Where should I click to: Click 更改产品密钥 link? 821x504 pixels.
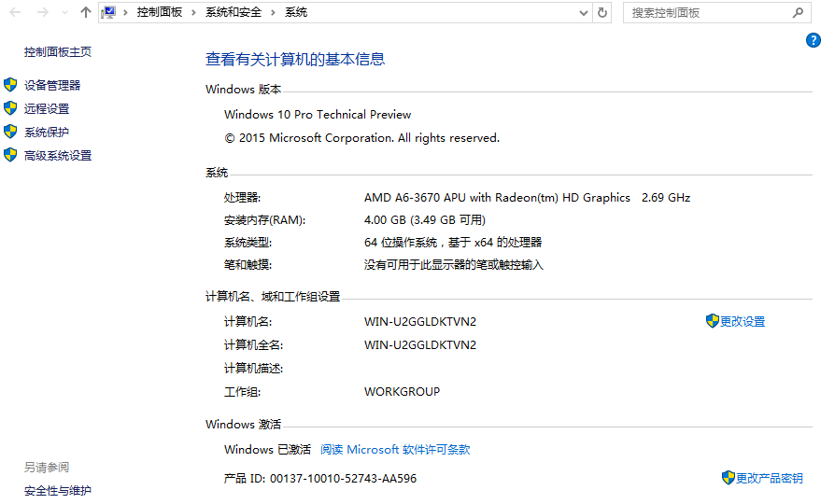click(x=770, y=478)
